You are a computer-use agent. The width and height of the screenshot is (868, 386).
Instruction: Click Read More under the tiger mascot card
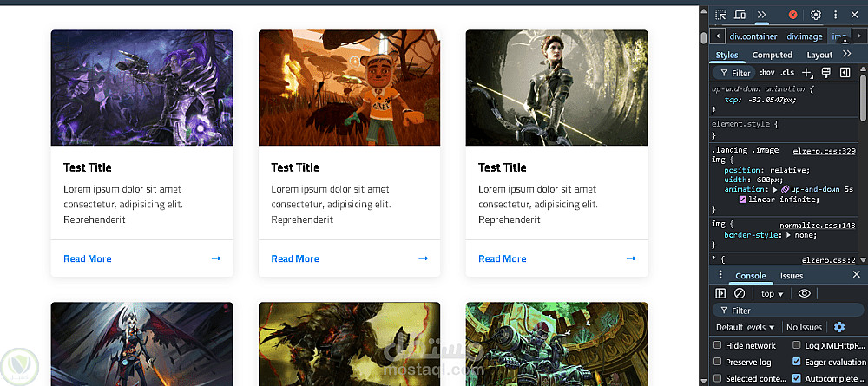[295, 258]
